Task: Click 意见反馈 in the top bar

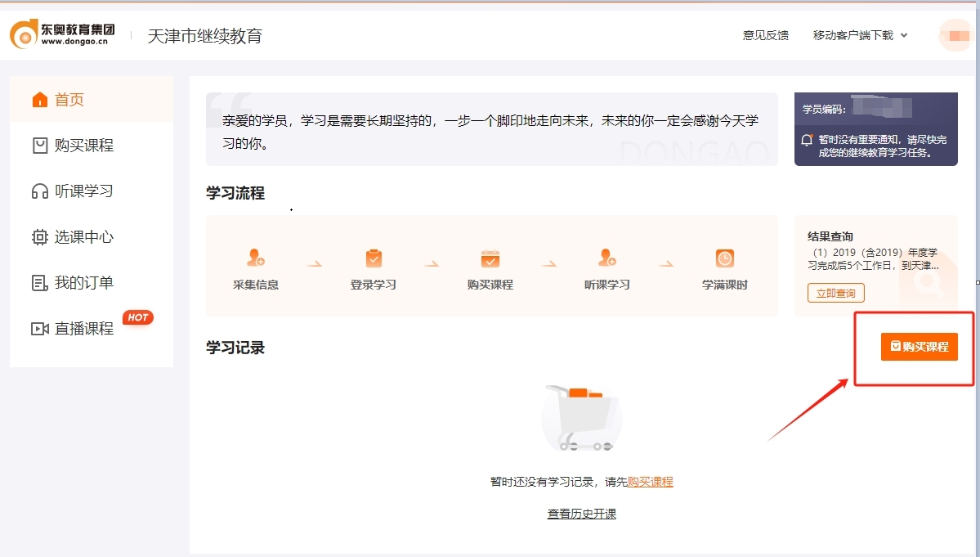Action: [765, 36]
